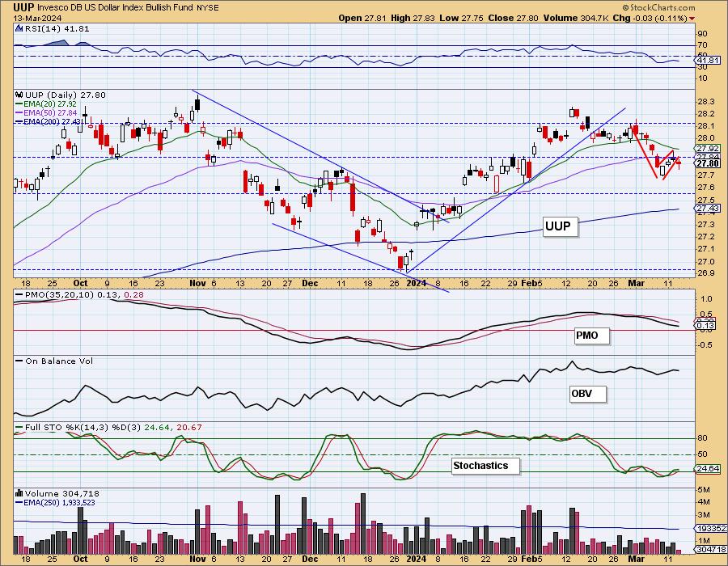The height and width of the screenshot is (566, 728).
Task: Click the PMO annotation label box
Action: coord(591,335)
